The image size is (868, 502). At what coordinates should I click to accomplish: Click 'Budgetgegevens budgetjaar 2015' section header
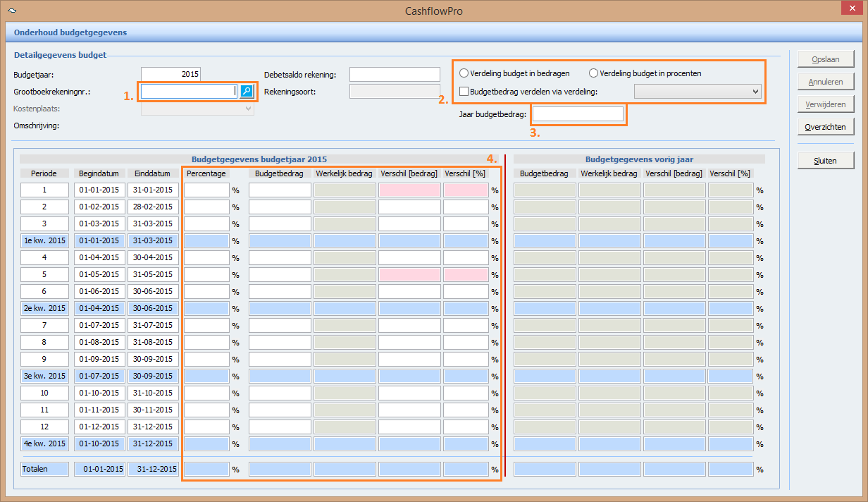tap(259, 159)
